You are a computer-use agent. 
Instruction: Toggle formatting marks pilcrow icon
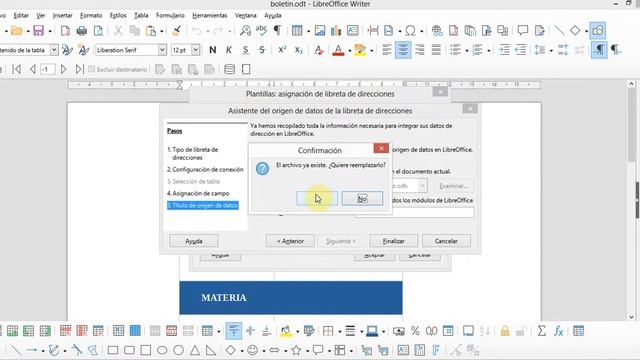[x=278, y=31]
